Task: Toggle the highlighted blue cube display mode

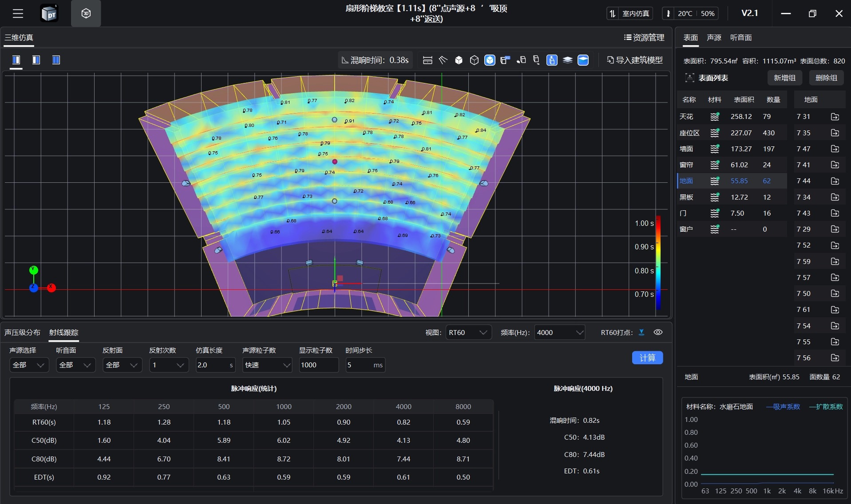Action: 490,60
